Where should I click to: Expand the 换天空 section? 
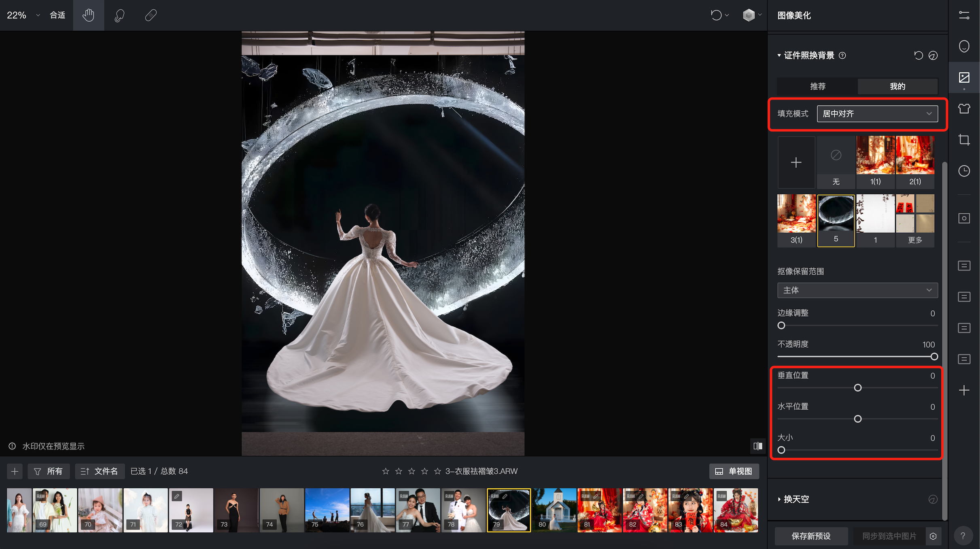(795, 499)
